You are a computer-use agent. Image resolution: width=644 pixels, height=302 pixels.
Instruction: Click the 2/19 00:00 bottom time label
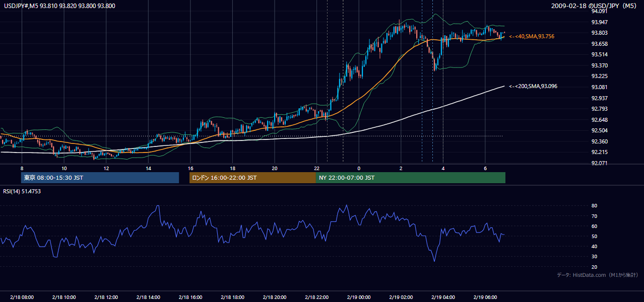click(x=359, y=297)
